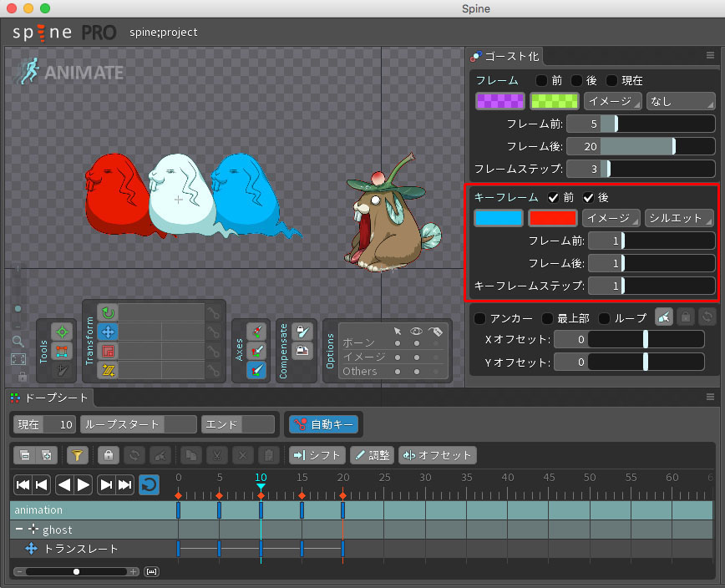This screenshot has height=588, width=725.
Task: Click the keyframe marker at frame 20
Action: [342, 495]
